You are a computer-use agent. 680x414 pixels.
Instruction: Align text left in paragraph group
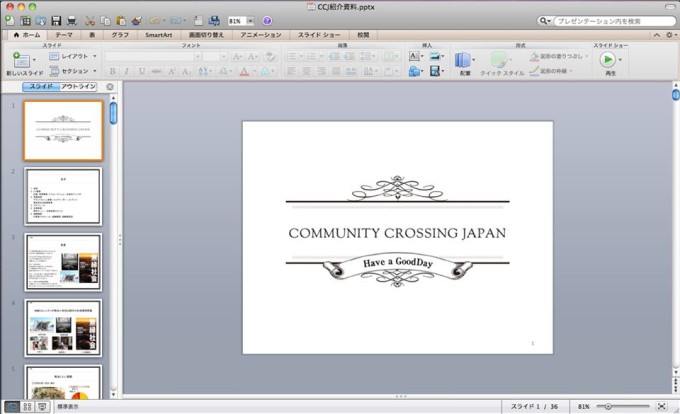[291, 71]
